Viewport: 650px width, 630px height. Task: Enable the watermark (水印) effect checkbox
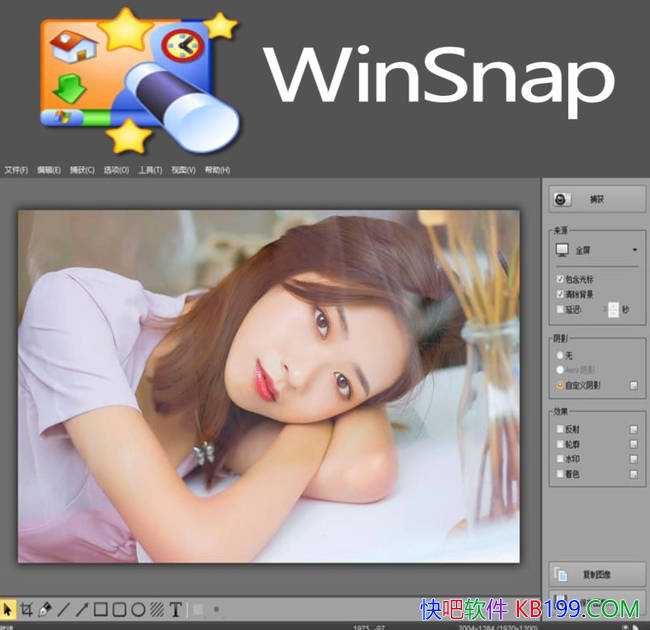click(x=560, y=459)
